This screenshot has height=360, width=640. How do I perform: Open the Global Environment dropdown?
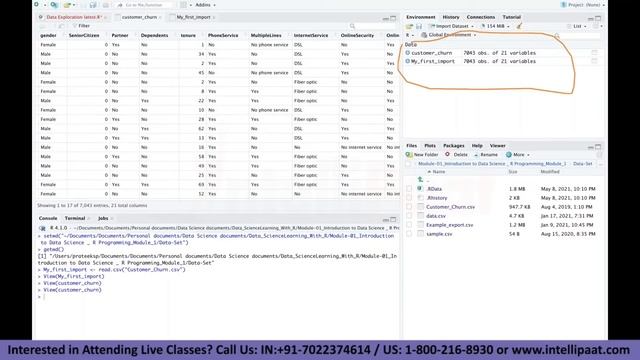[449, 35]
